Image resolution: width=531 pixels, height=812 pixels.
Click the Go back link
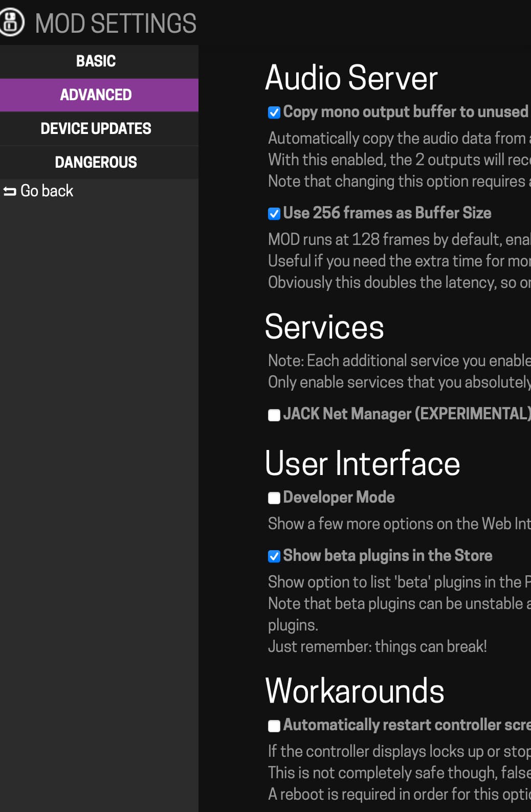point(38,191)
